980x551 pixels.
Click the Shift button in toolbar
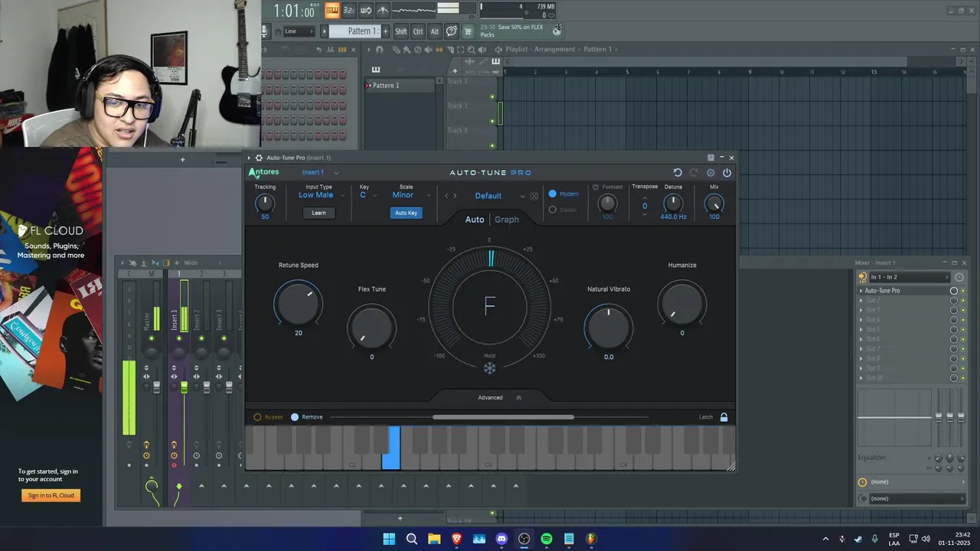401,31
